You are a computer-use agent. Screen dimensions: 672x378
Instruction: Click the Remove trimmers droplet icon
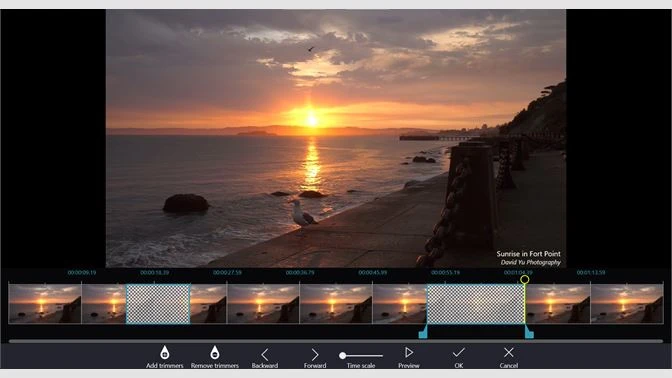[x=215, y=352]
